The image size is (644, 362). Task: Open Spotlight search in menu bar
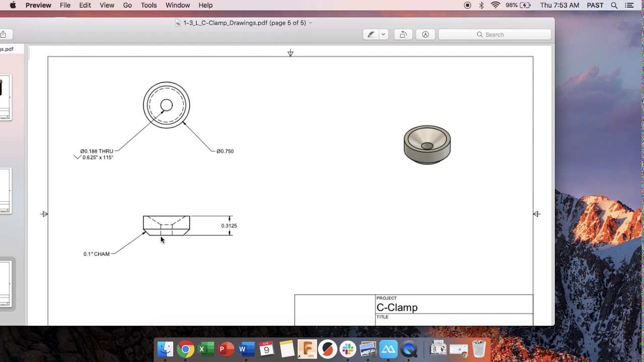click(614, 5)
